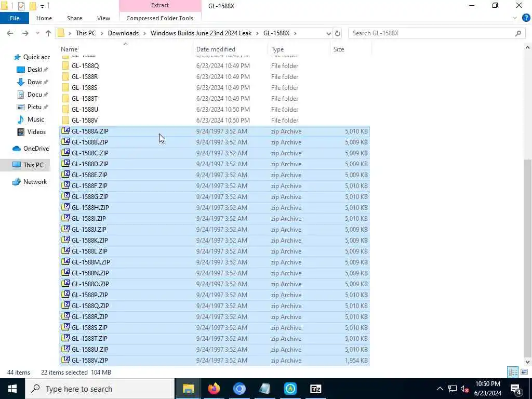The width and height of the screenshot is (532, 399).
Task: Select the GL-1588V folder icon
Action: 65,120
